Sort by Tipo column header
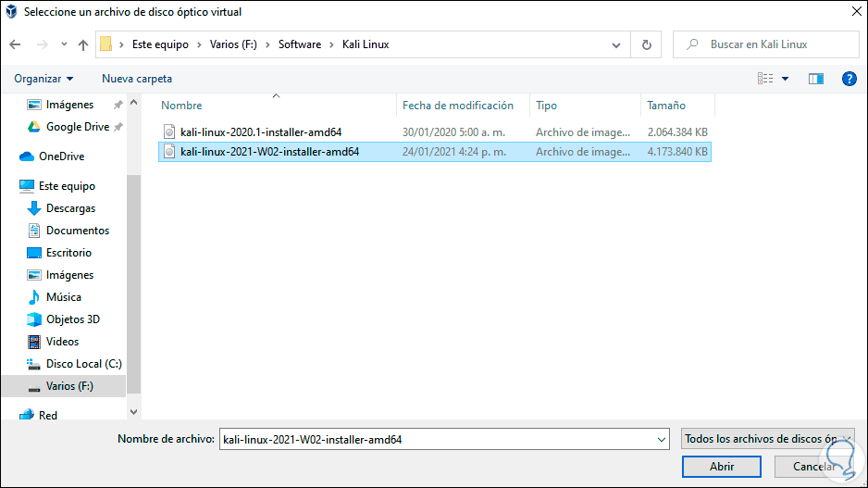868x488 pixels. (x=546, y=106)
